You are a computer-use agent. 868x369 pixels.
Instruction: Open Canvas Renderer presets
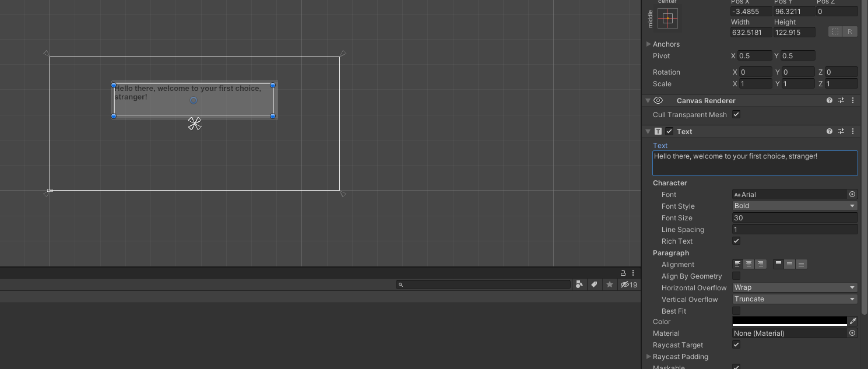[x=841, y=100]
